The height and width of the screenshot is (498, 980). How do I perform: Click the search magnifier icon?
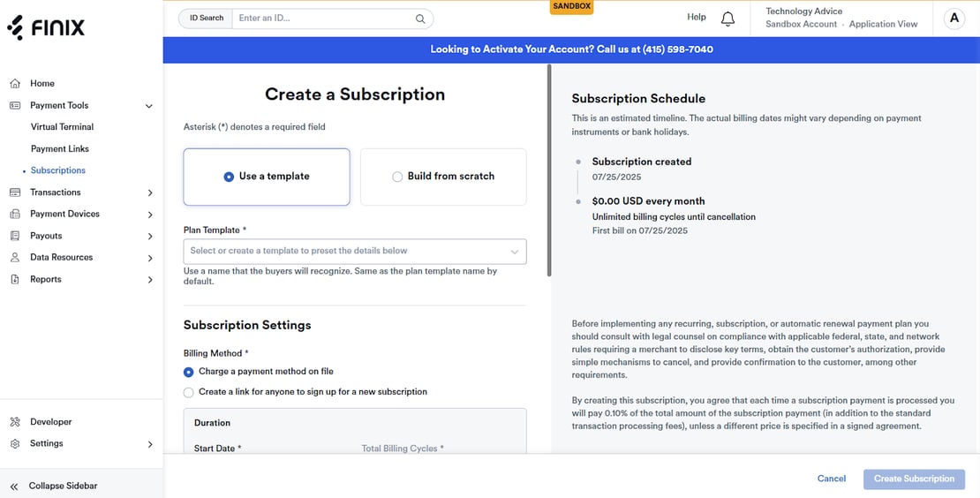coord(420,19)
